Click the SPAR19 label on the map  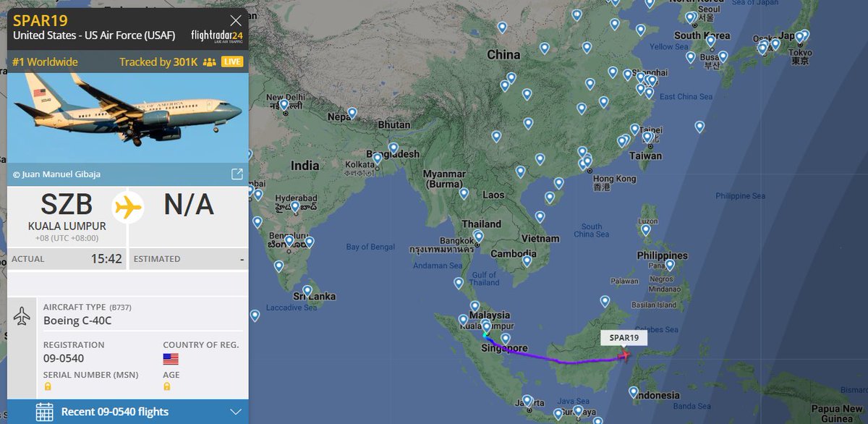pyautogui.click(x=624, y=338)
